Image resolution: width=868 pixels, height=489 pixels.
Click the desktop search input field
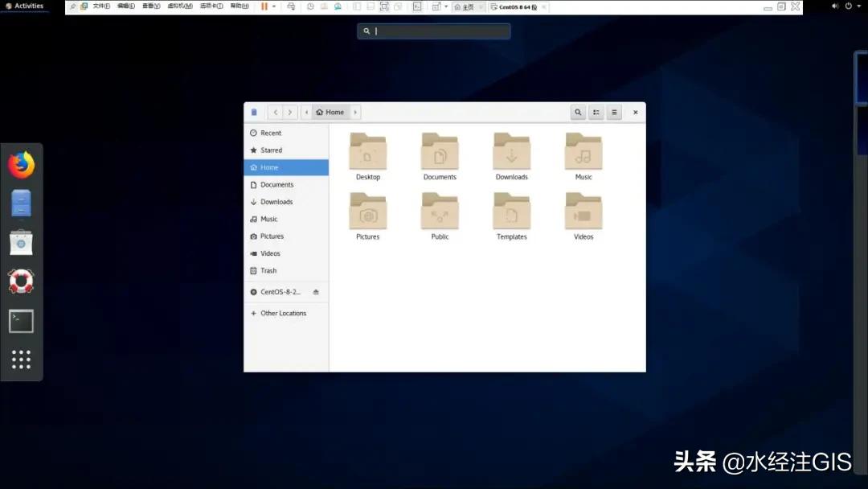pos(434,31)
